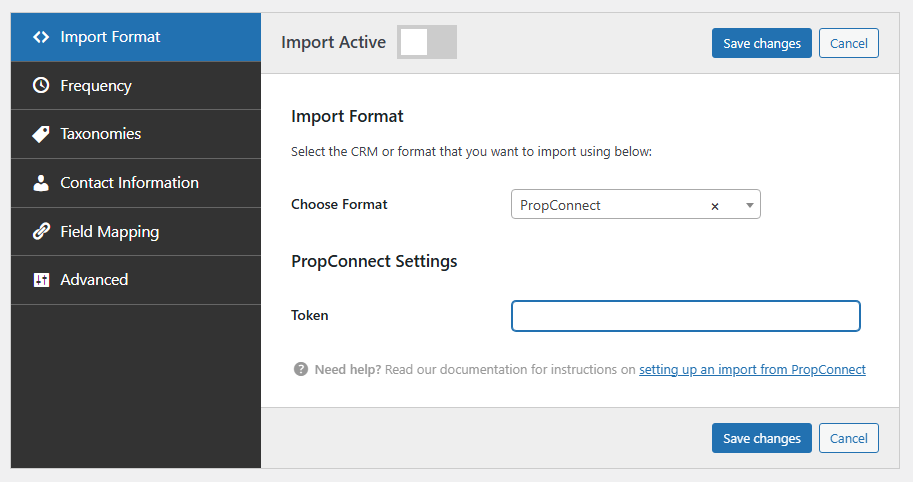Click the question mark help icon
Image resolution: width=913 pixels, height=482 pixels.
pyautogui.click(x=300, y=369)
